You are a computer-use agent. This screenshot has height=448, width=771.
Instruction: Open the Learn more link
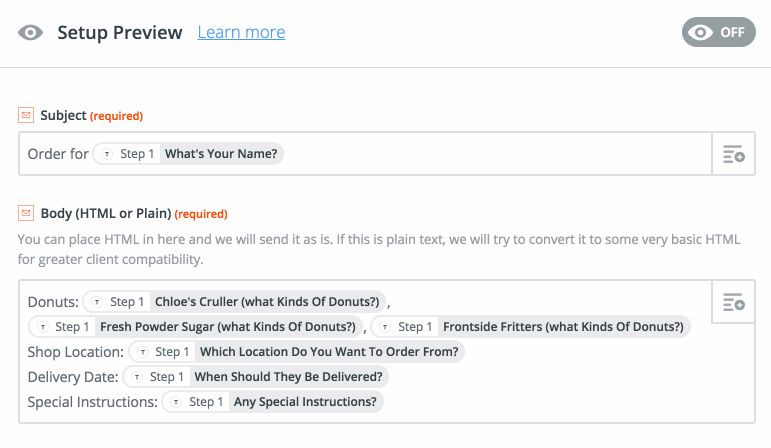241,32
